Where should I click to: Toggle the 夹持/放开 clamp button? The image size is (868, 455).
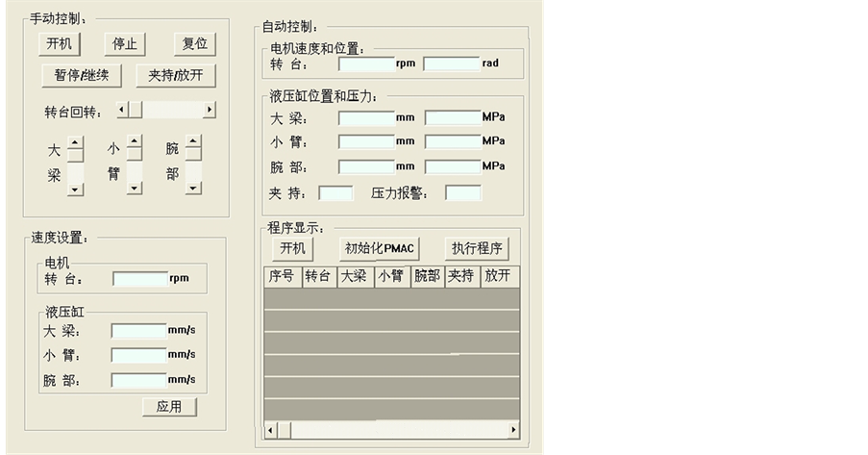point(176,75)
